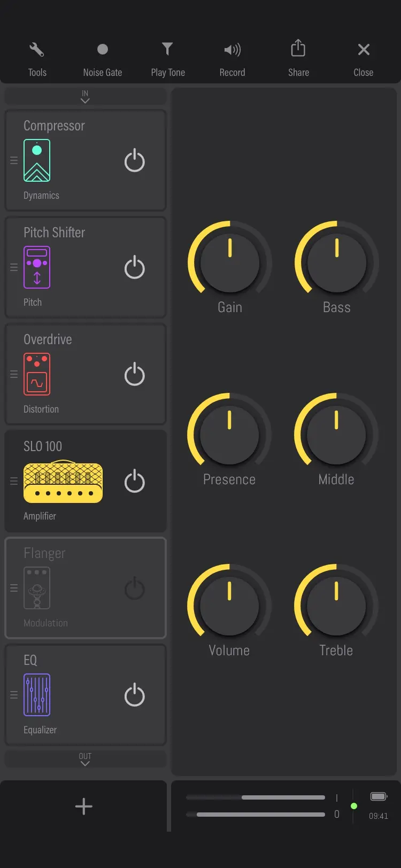Click the Modulation category label
This screenshot has height=868, width=401.
click(x=45, y=623)
